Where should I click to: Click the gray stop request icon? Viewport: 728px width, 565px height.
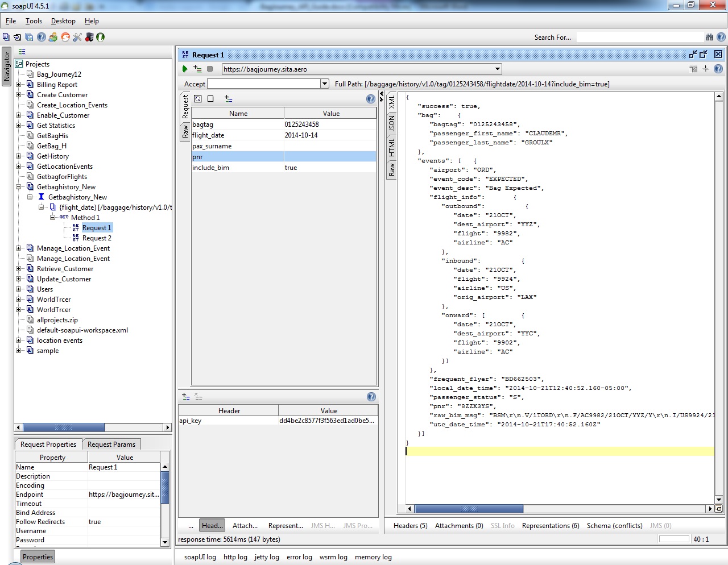[210, 69]
